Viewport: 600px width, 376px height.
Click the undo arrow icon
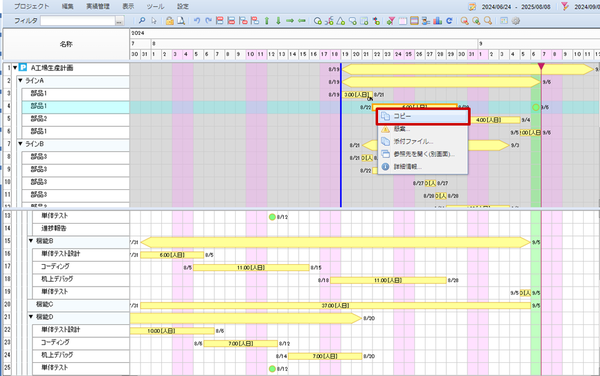(197, 21)
